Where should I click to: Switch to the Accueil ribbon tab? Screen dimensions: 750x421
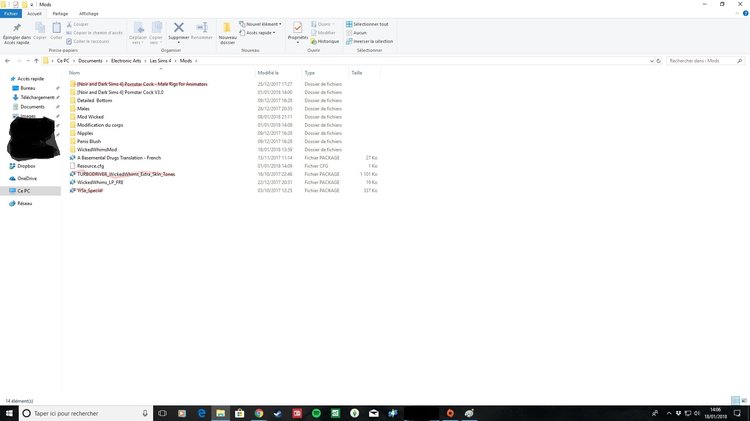(x=34, y=13)
